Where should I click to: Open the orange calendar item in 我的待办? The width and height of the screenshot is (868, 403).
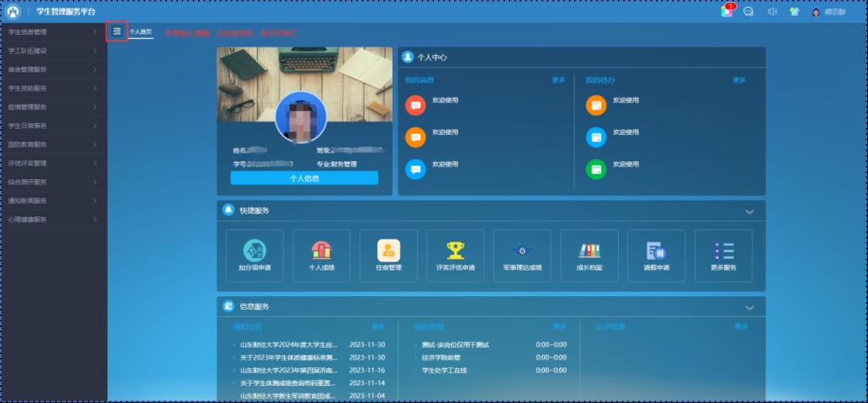click(x=597, y=105)
